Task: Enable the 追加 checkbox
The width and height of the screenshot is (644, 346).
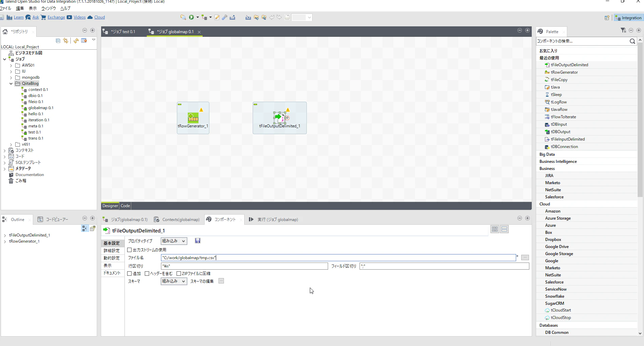Action: coord(129,274)
